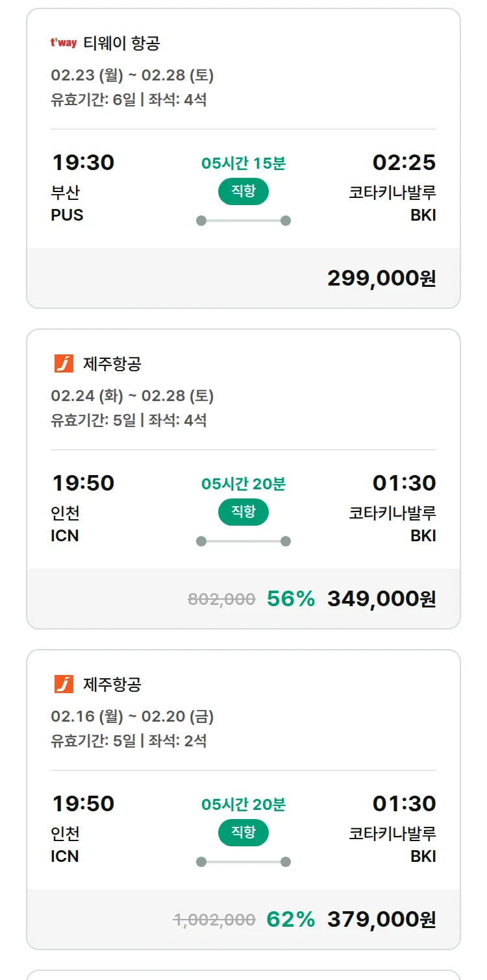This screenshot has height=980, width=487.
Task: Select the 299,000원 T'way fare
Action: (381, 278)
